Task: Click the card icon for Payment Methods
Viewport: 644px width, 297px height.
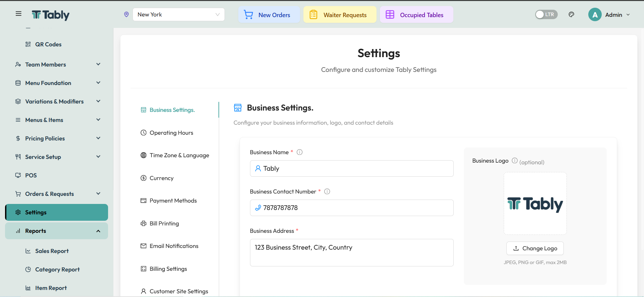Action: [x=144, y=201]
